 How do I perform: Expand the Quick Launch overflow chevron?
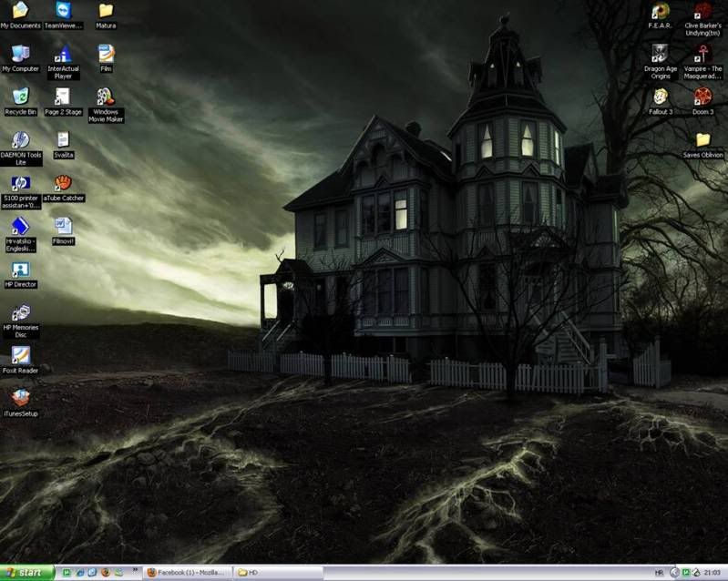pos(136,573)
